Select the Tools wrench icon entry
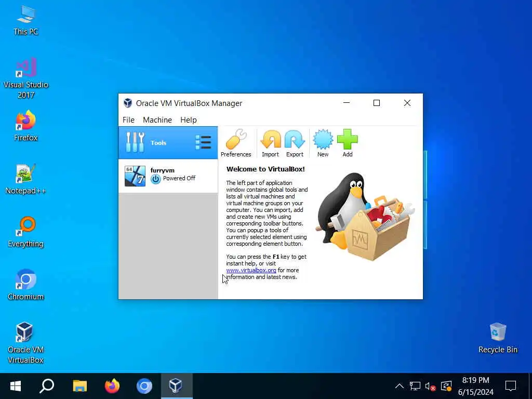This screenshot has width=532, height=399. (x=135, y=142)
